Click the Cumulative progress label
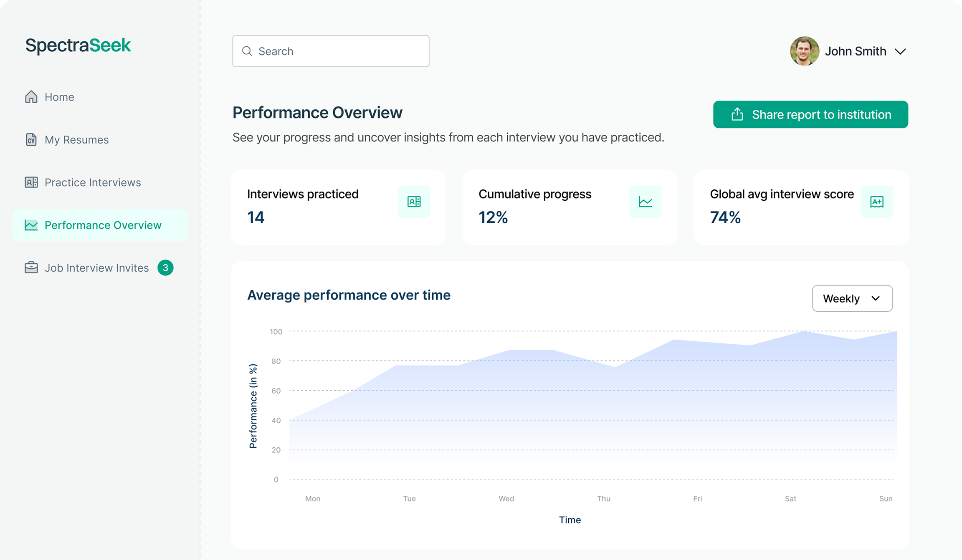Viewport: 962px width, 560px height. pos(535,194)
